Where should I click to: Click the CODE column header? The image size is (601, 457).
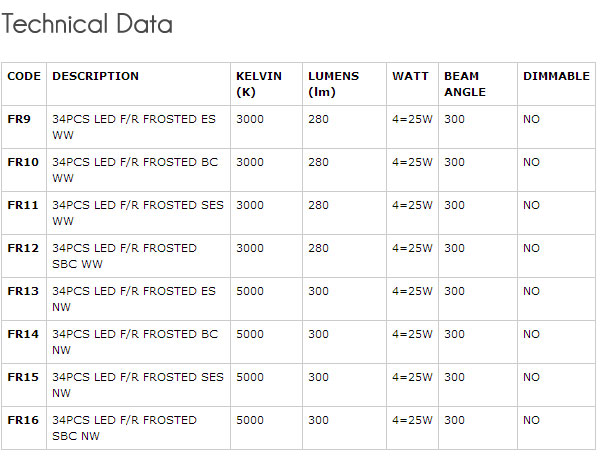pyautogui.click(x=24, y=76)
